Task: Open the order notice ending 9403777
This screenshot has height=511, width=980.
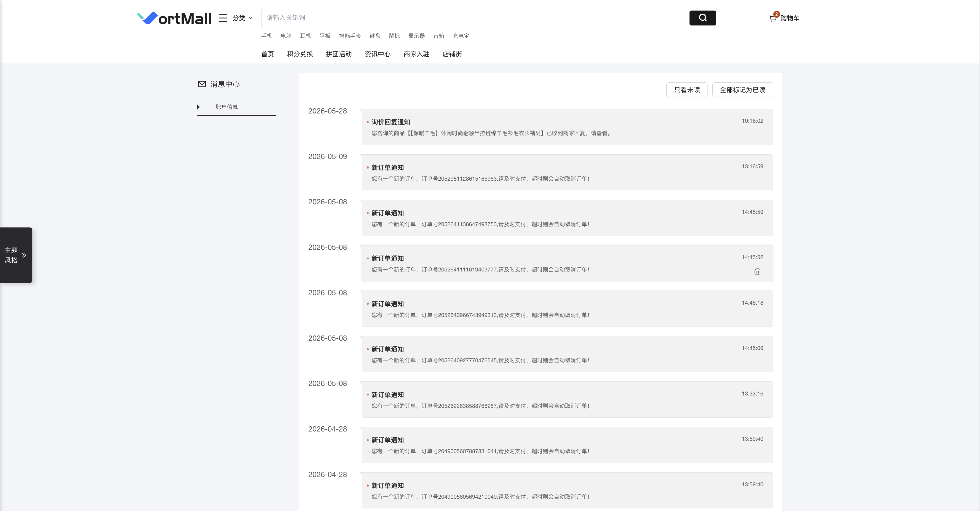Action: (567, 263)
